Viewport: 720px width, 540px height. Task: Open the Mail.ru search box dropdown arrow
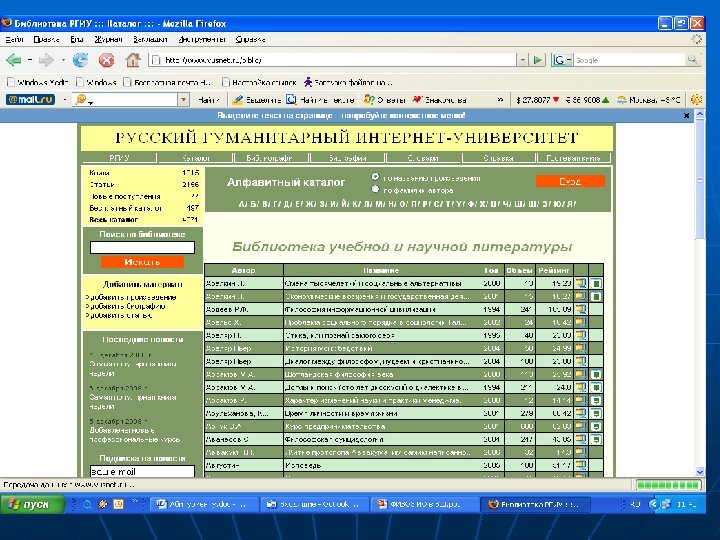[183, 100]
